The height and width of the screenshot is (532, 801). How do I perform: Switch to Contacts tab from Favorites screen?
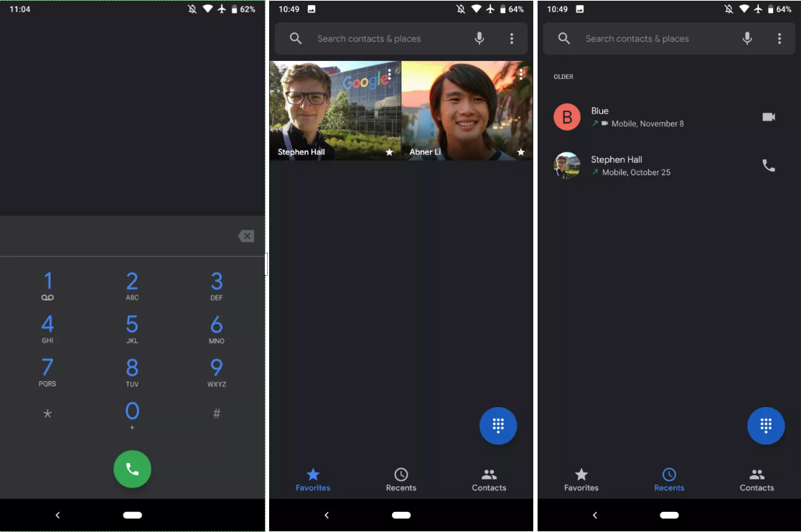pyautogui.click(x=489, y=480)
